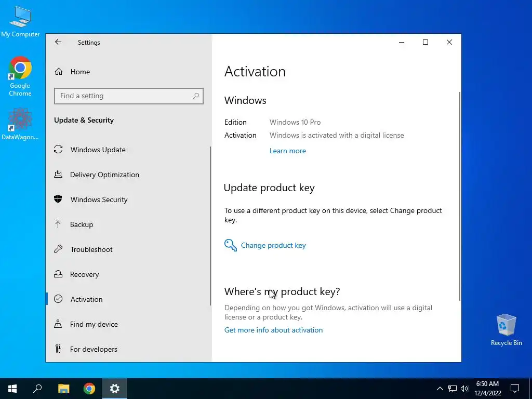Maximize the Settings window

425,42
